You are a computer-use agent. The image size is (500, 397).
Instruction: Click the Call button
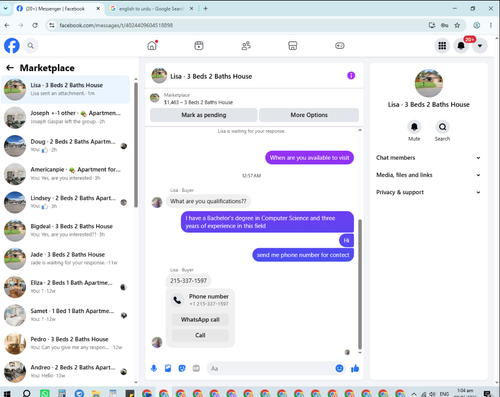[200, 335]
